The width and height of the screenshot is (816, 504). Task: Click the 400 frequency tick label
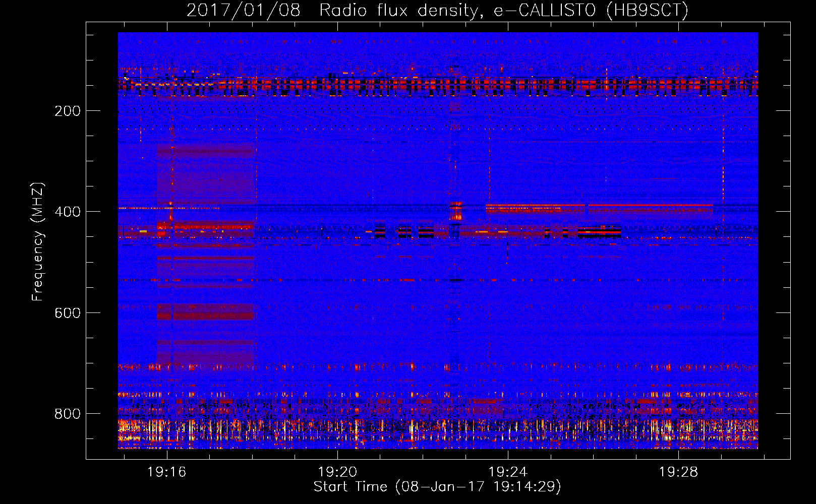(x=68, y=212)
